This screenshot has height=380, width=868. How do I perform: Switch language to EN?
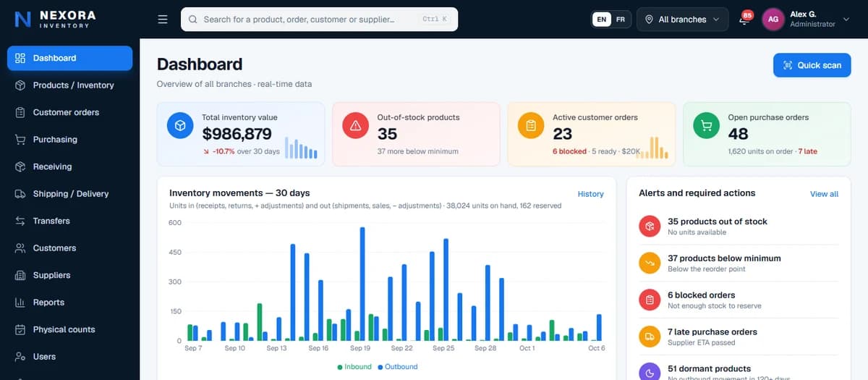point(602,20)
